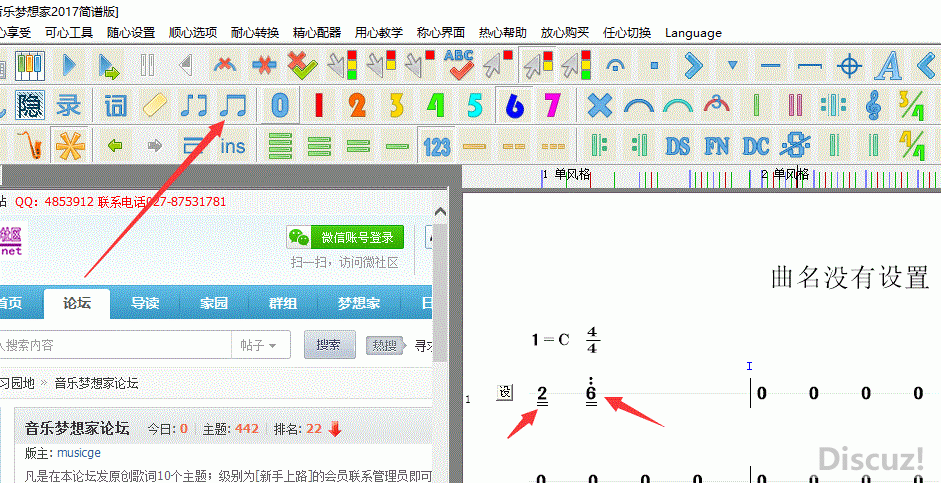The width and height of the screenshot is (941, 483).
Task: Open the text tool letter A
Action: click(x=888, y=65)
